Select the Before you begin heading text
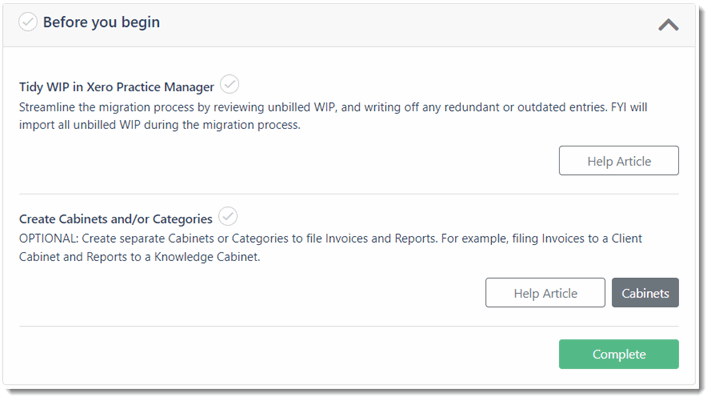Viewport: 711px width, 401px height. [101, 22]
